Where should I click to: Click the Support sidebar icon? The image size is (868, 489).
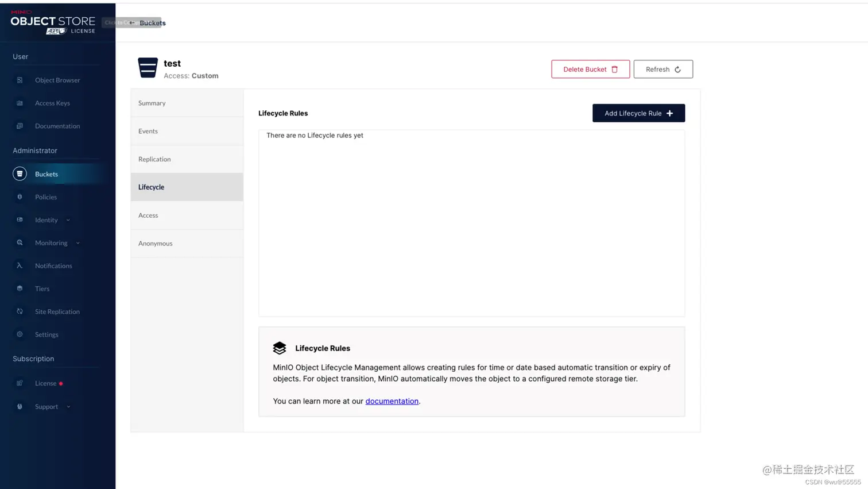(20, 406)
